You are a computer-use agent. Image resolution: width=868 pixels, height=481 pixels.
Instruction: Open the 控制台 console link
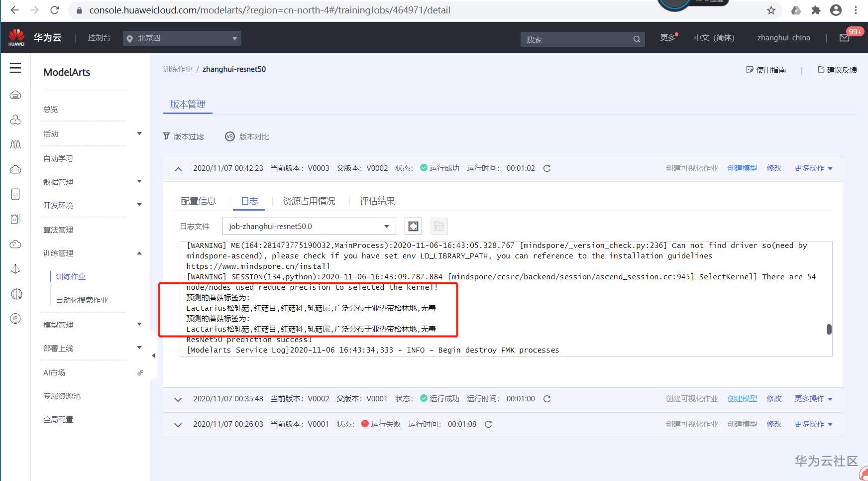point(99,38)
